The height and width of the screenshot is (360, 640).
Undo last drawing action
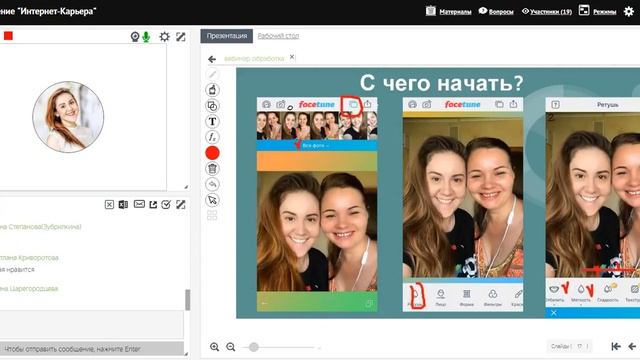click(x=212, y=184)
